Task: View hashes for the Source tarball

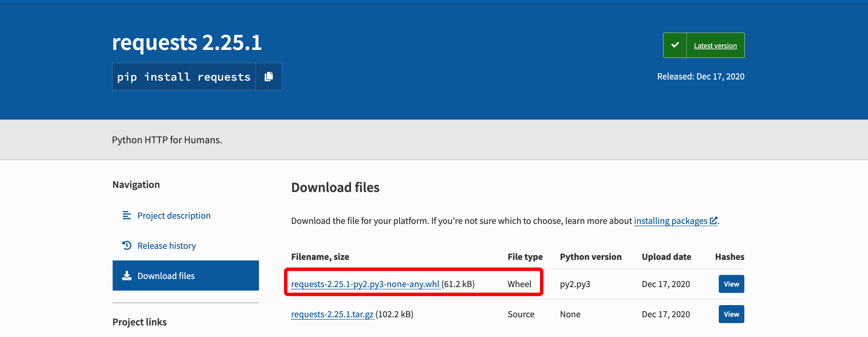Action: (731, 314)
